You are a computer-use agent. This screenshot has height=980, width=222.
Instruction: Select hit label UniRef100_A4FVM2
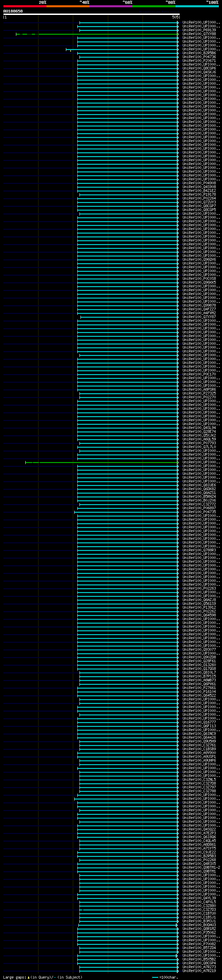click(x=199, y=313)
